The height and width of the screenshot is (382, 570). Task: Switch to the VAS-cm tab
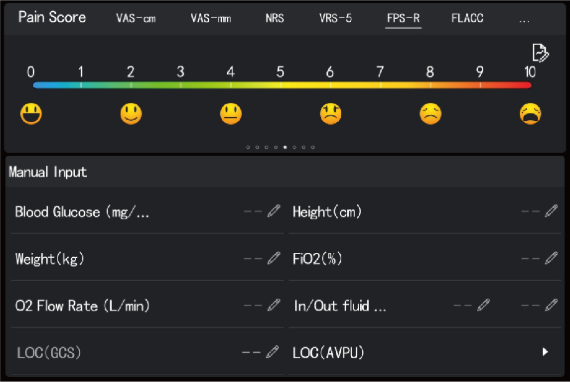point(136,18)
